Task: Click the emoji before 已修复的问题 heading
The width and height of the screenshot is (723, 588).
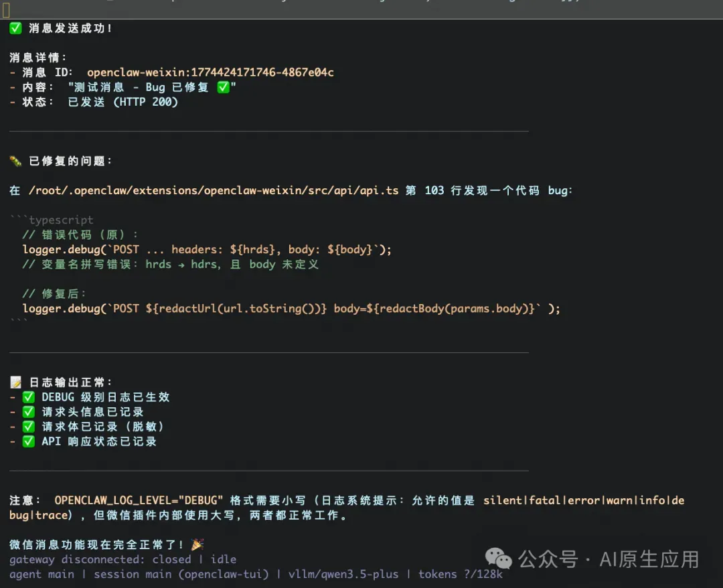Action: (x=15, y=161)
